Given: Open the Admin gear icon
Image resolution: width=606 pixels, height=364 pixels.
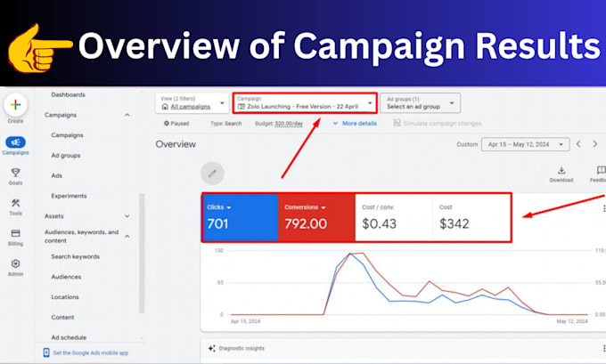Looking at the screenshot, I should [15, 263].
